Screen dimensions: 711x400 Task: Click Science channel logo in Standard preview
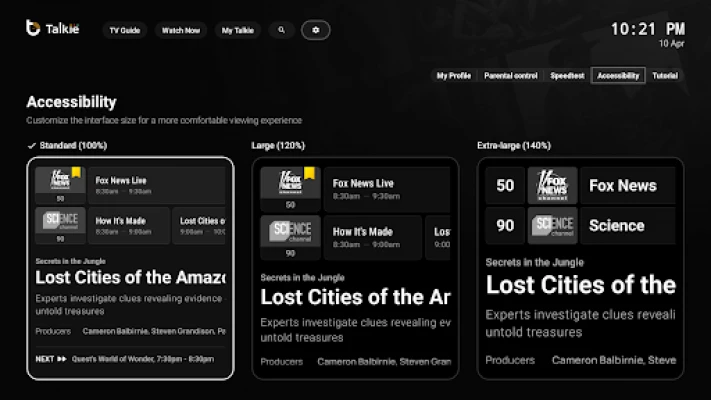point(60,220)
